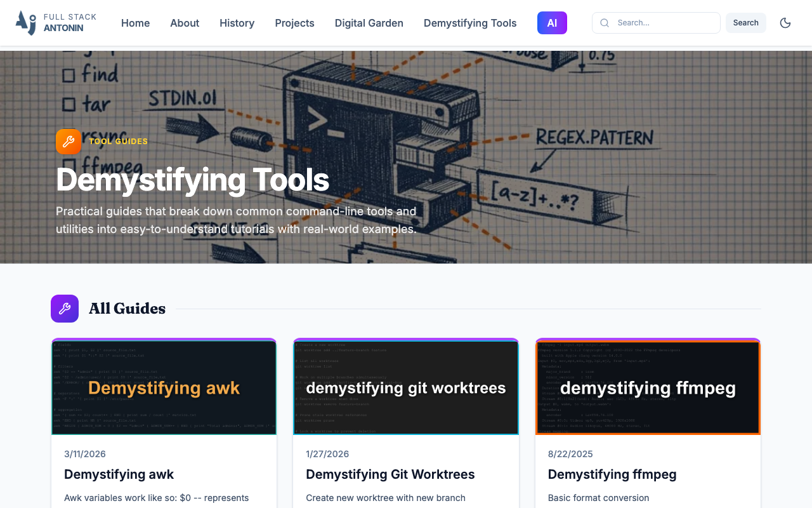This screenshot has width=812, height=508.
Task: Navigate to the History section
Action: pos(237,23)
